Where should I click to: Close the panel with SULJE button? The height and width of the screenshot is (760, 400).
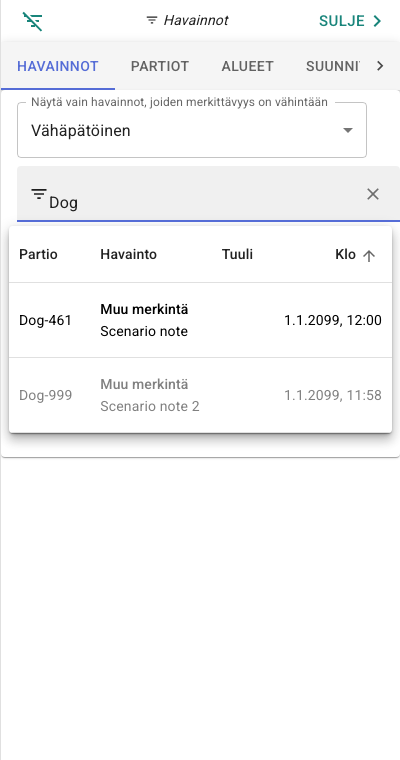[351, 21]
